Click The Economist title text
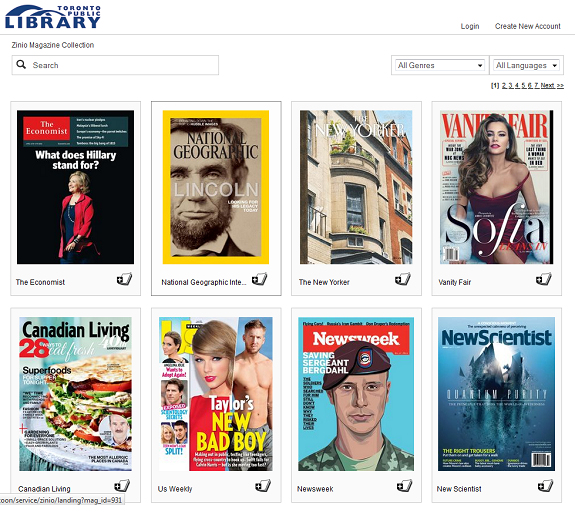The image size is (575, 505). click(40, 282)
